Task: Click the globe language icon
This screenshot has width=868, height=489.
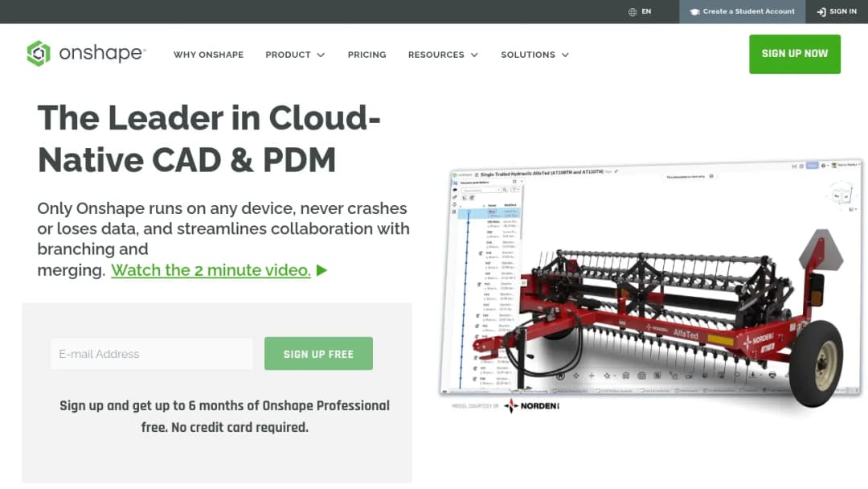Action: [633, 11]
